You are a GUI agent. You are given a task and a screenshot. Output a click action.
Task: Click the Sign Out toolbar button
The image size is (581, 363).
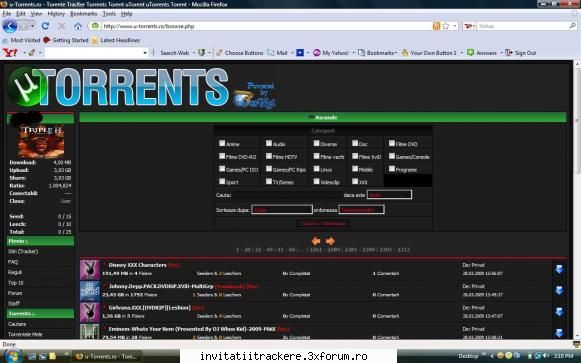(521, 53)
